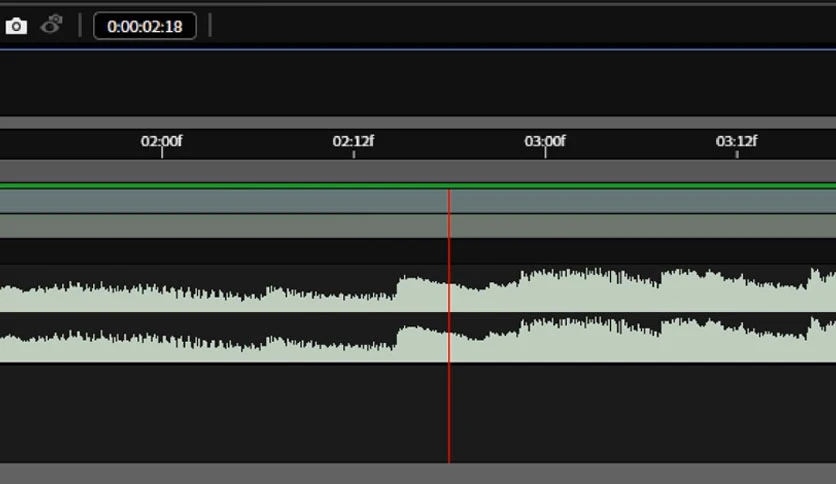Click the upper audio waveform channel
Screen dimensions: 836x484
418,288
